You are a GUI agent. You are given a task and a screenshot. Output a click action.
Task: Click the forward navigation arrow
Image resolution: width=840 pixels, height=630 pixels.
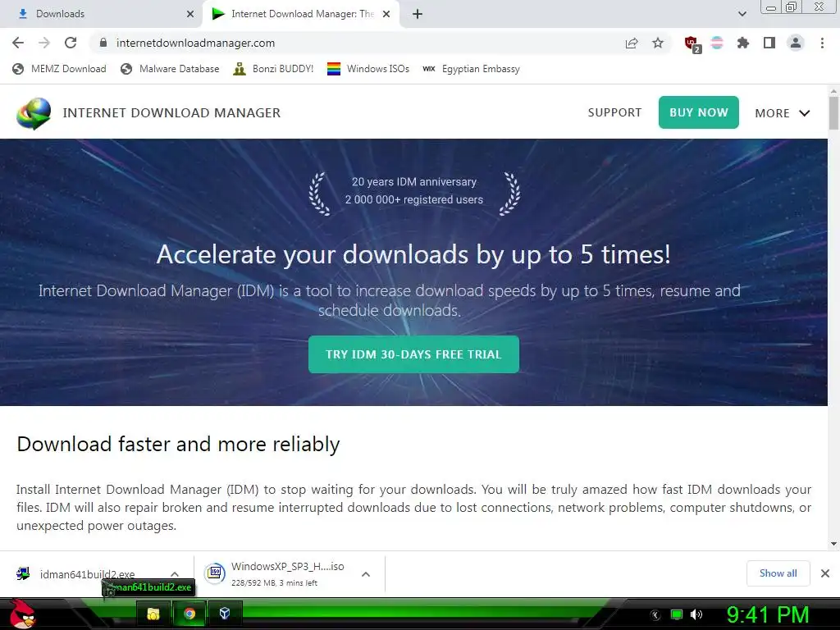(44, 43)
